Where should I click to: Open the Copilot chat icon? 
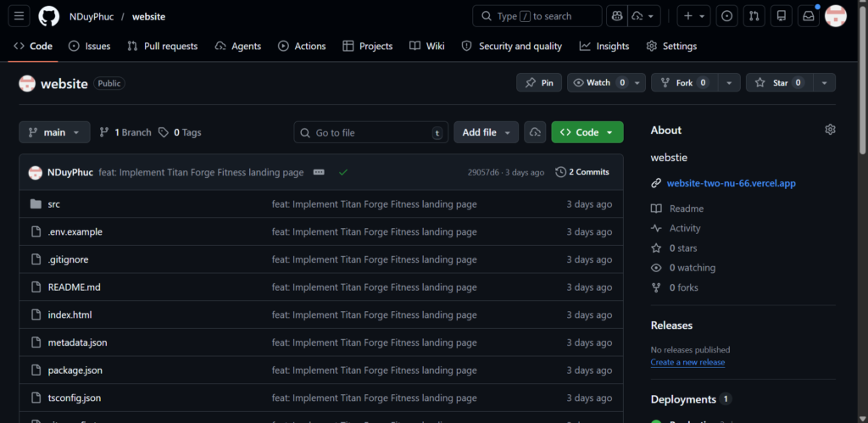[616, 16]
